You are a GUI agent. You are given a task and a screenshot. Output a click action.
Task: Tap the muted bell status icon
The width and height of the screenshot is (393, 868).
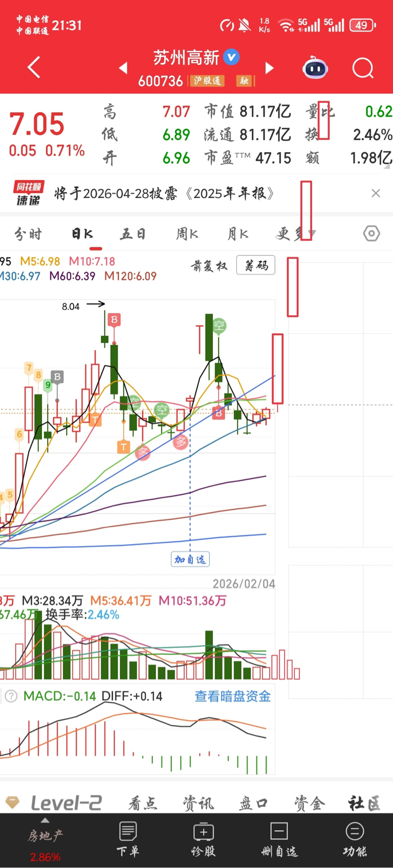(245, 25)
